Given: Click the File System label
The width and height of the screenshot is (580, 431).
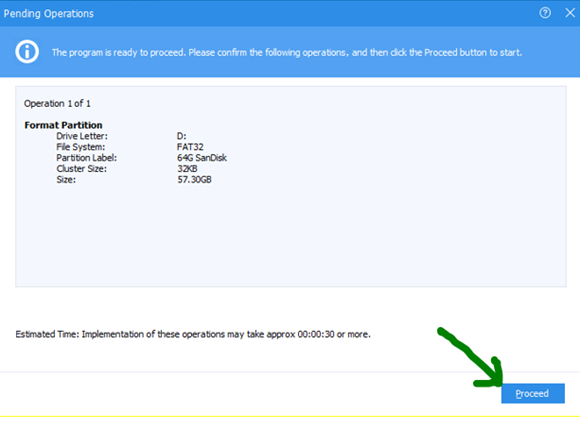Looking at the screenshot, I should (x=81, y=147).
